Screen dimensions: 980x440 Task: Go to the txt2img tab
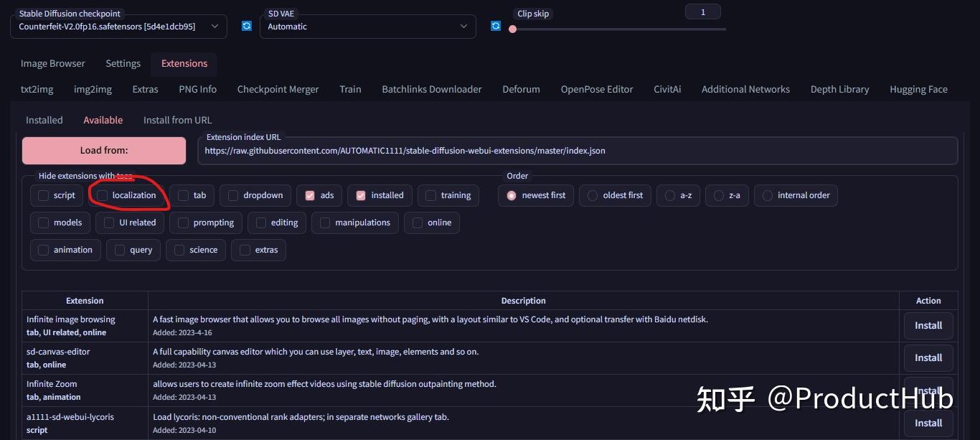37,89
